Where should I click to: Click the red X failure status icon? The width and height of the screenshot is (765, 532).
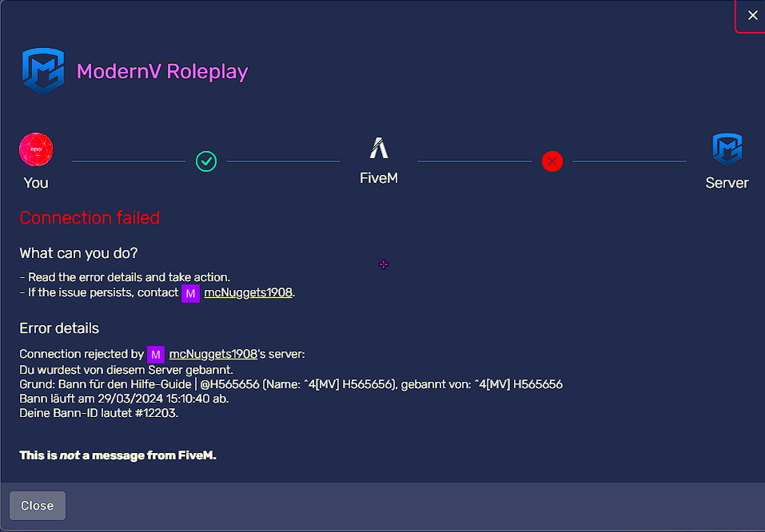click(x=552, y=161)
